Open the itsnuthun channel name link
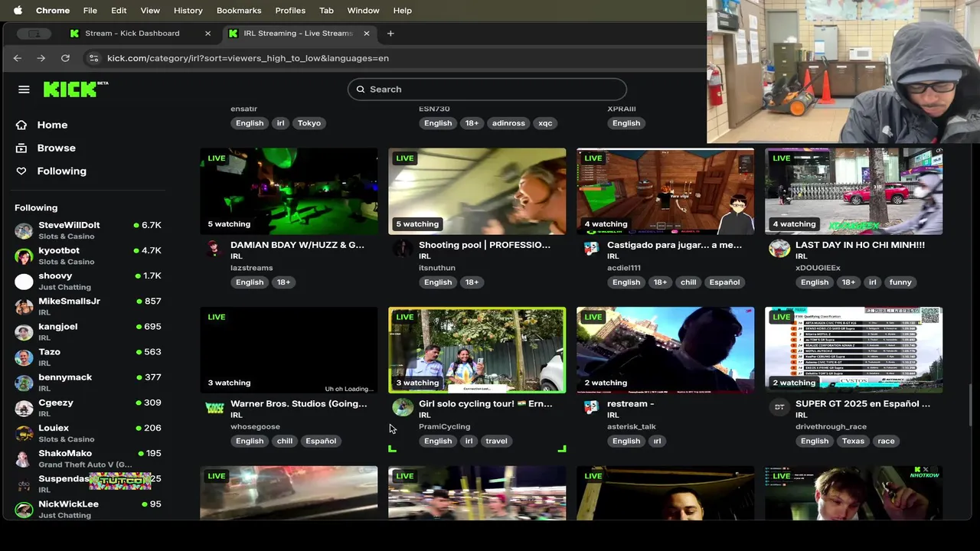Image resolution: width=980 pixels, height=551 pixels. click(437, 268)
